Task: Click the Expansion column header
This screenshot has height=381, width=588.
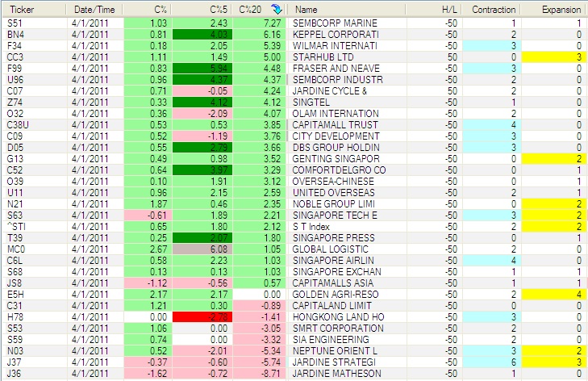Action: 561,9
